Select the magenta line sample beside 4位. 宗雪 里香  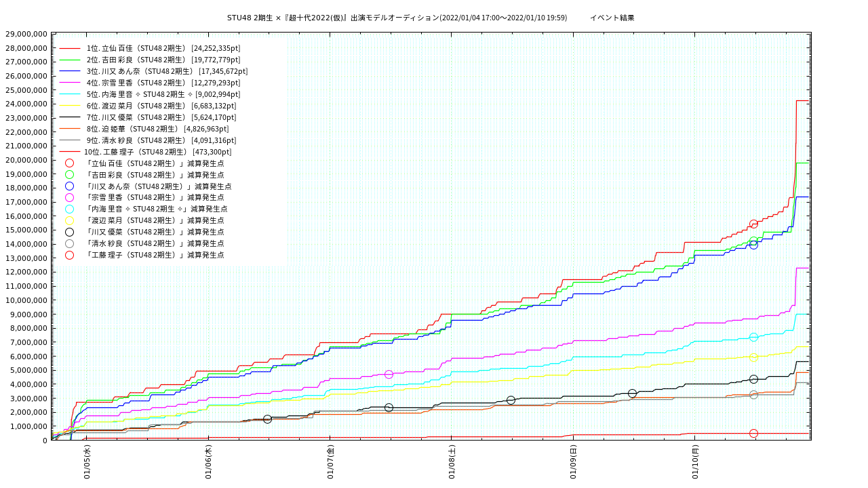tap(69, 83)
